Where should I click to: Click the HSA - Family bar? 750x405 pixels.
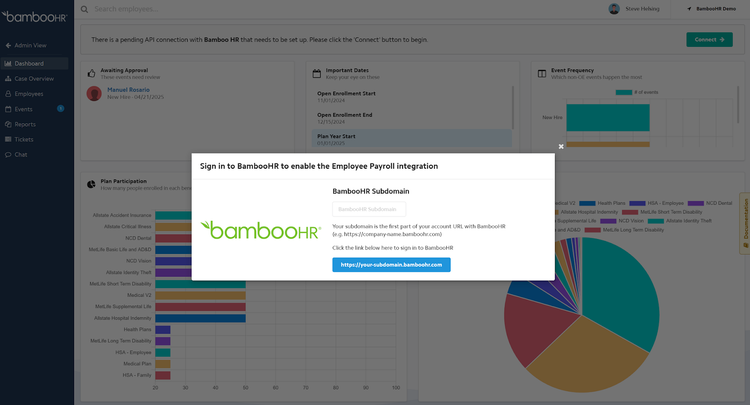pyautogui.click(x=163, y=375)
